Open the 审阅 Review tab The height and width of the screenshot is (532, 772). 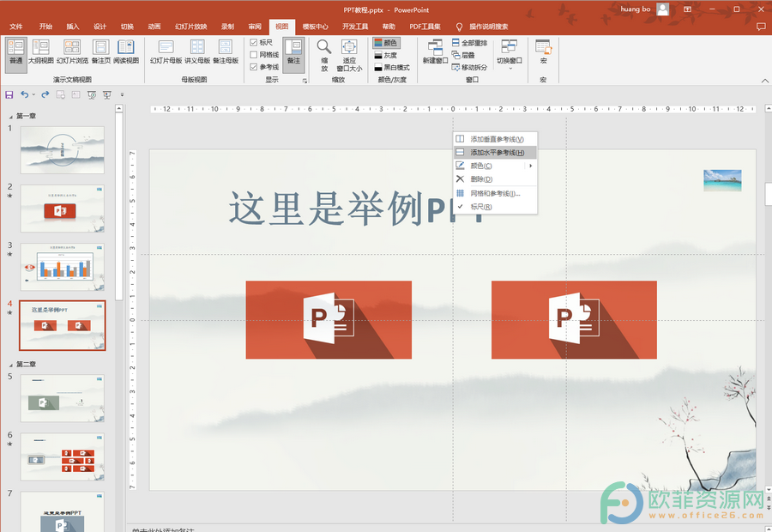pos(255,27)
